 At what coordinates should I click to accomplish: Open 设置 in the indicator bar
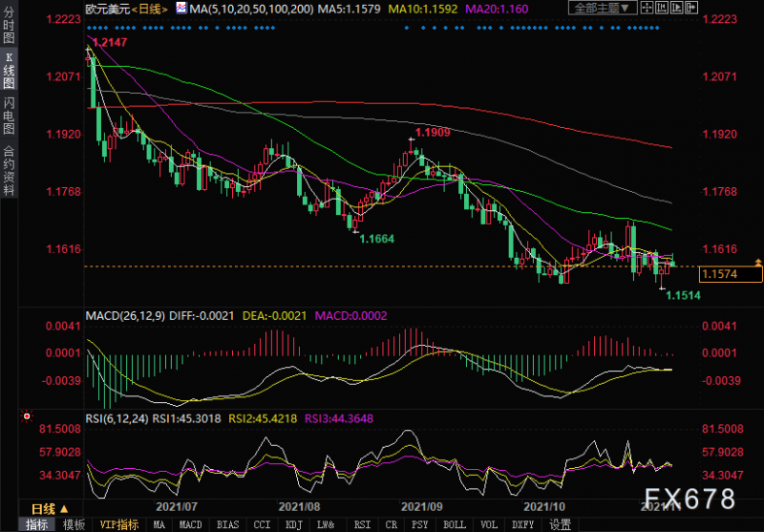560,524
